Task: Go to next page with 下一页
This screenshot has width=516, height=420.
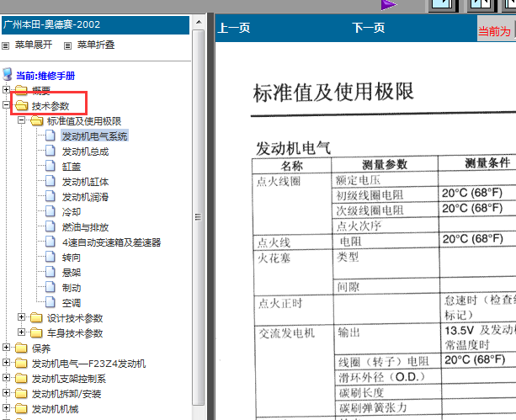Action: click(368, 28)
